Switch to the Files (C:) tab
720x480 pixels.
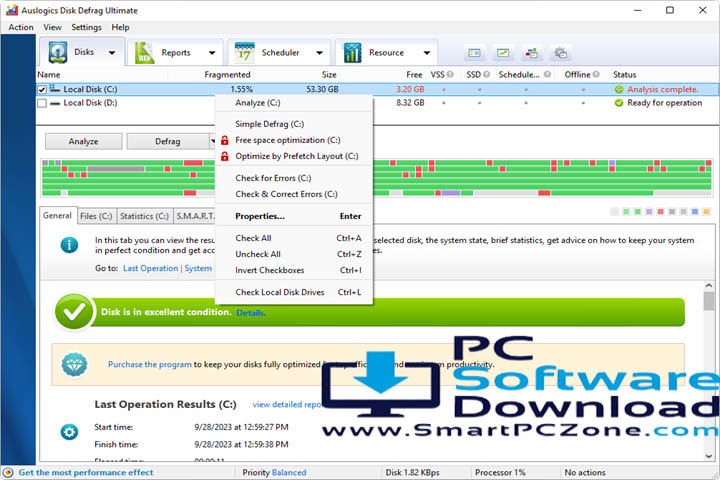pyautogui.click(x=96, y=216)
